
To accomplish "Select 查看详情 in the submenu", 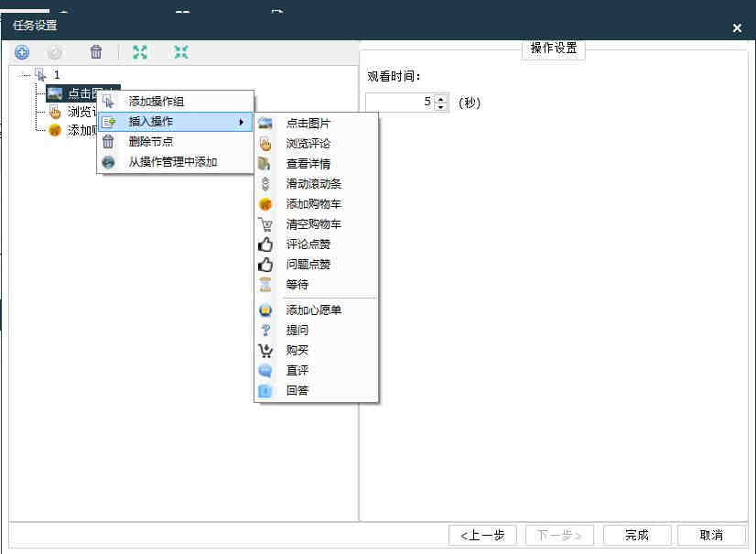I will coord(317,164).
